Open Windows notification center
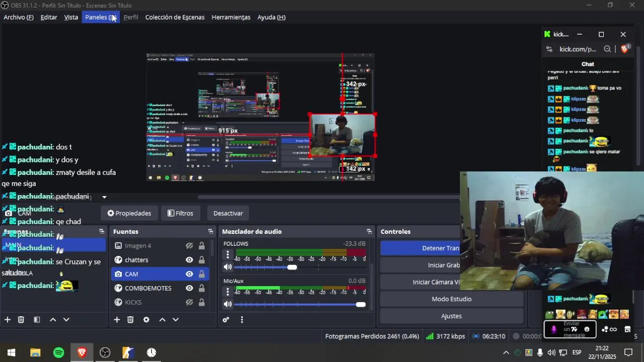This screenshot has height=362, width=644. coord(628,352)
